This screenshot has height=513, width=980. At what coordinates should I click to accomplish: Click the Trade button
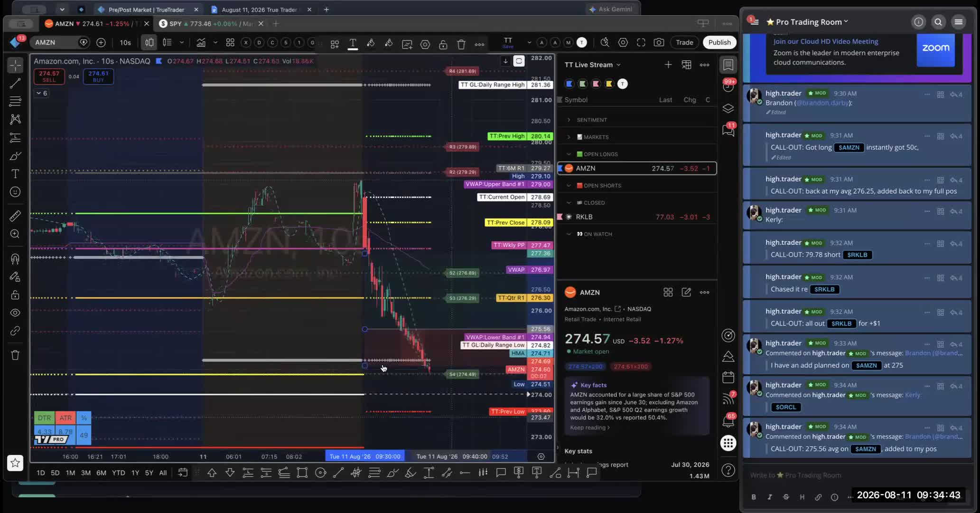(x=684, y=42)
